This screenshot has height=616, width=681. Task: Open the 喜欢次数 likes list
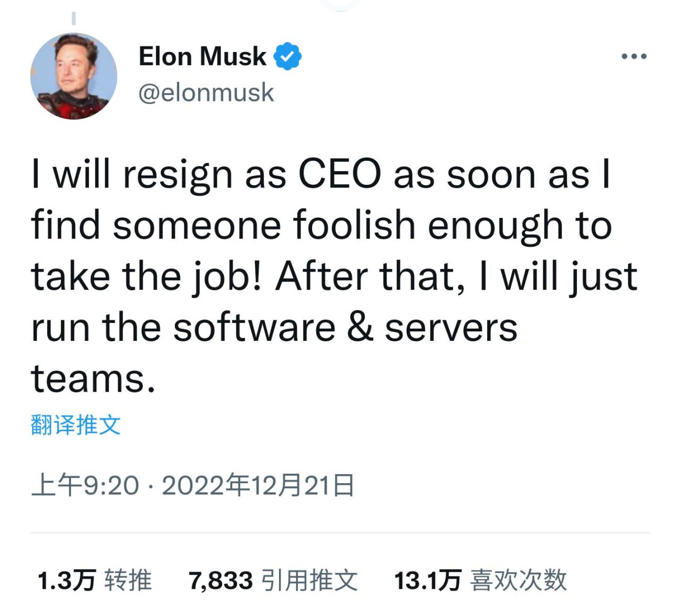coord(518,581)
